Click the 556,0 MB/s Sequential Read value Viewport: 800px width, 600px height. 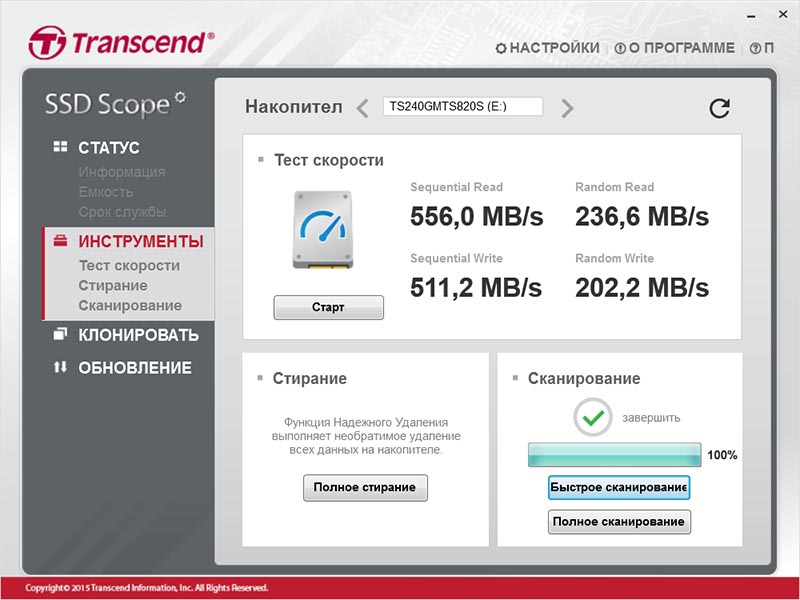(x=477, y=216)
